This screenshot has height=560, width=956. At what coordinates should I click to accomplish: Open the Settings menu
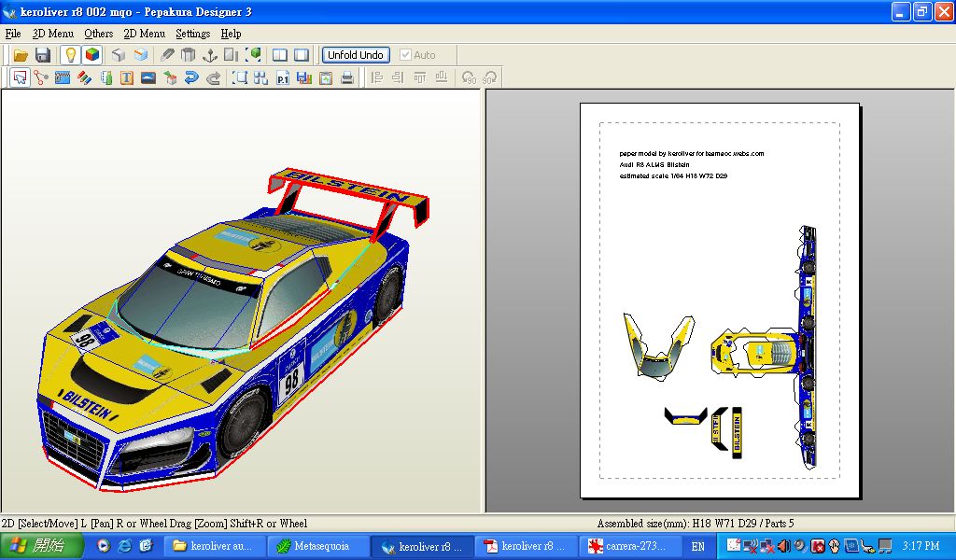click(x=192, y=34)
